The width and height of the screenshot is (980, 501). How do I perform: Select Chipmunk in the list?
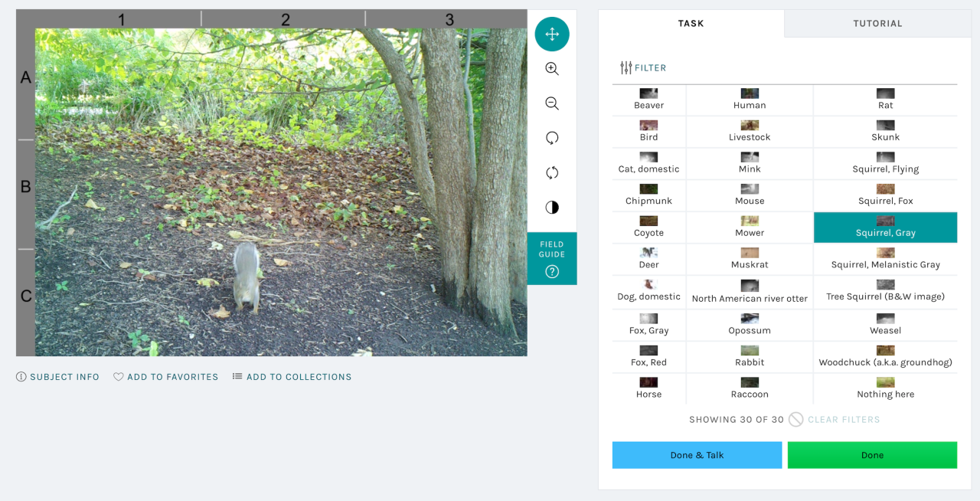pos(649,195)
